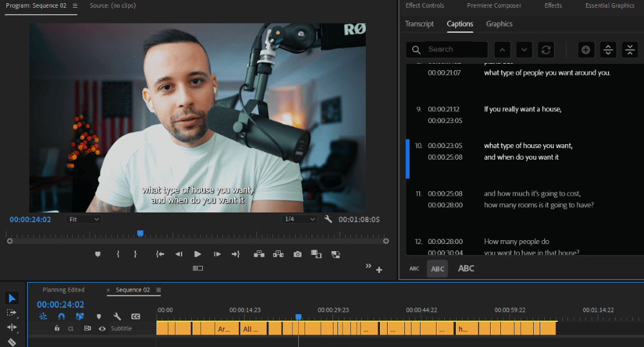644x347 pixels.
Task: Click Go to Out point button
Action: pyautogui.click(x=236, y=254)
